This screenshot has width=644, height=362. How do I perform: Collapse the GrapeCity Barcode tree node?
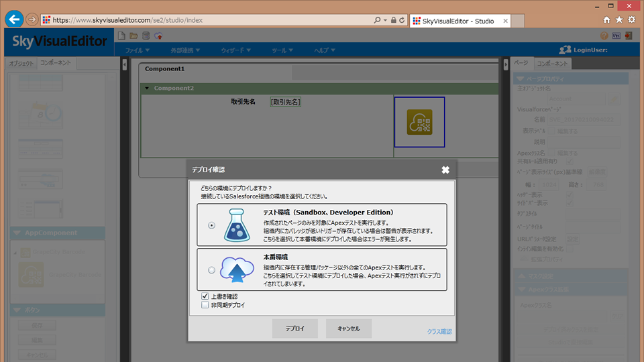[15, 253]
